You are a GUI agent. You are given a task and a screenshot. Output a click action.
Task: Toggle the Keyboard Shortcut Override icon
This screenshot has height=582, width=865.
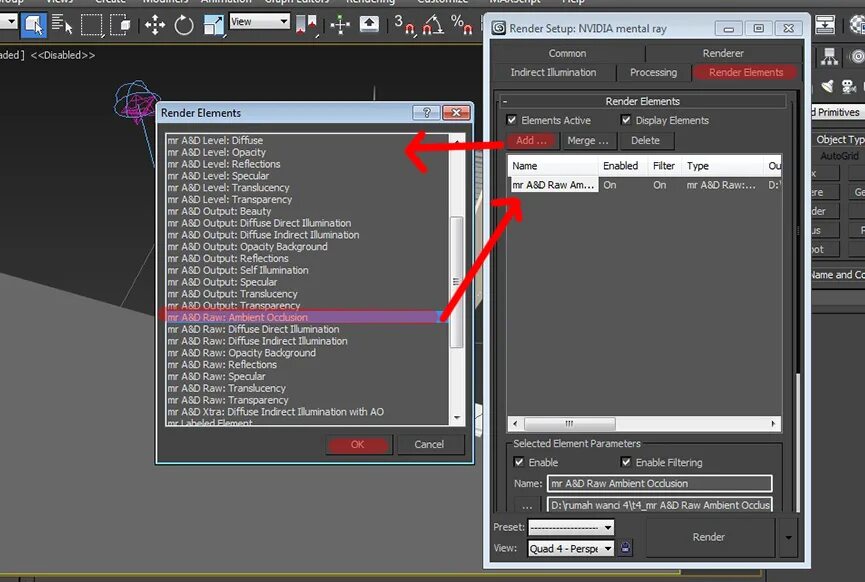tap(369, 24)
